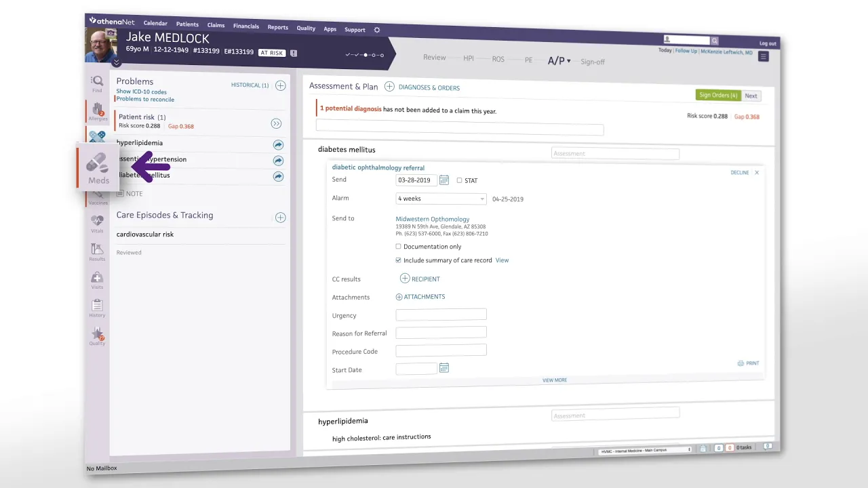Toggle the STAT checkbox

459,180
